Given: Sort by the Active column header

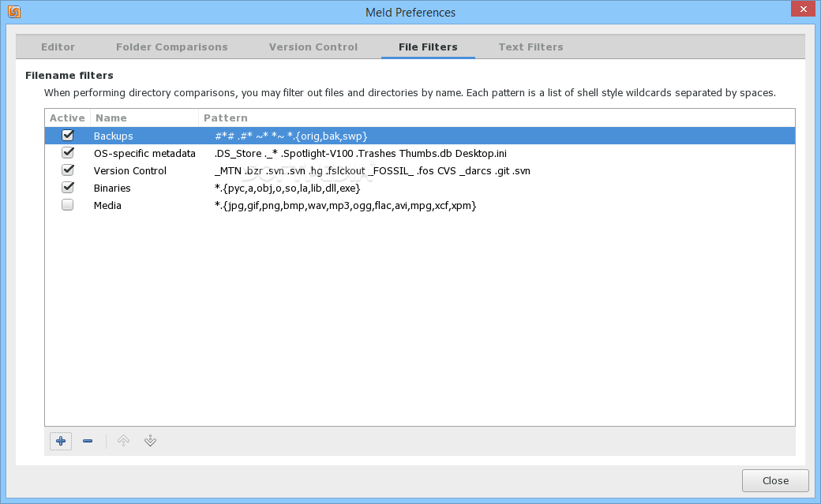Looking at the screenshot, I should point(67,118).
